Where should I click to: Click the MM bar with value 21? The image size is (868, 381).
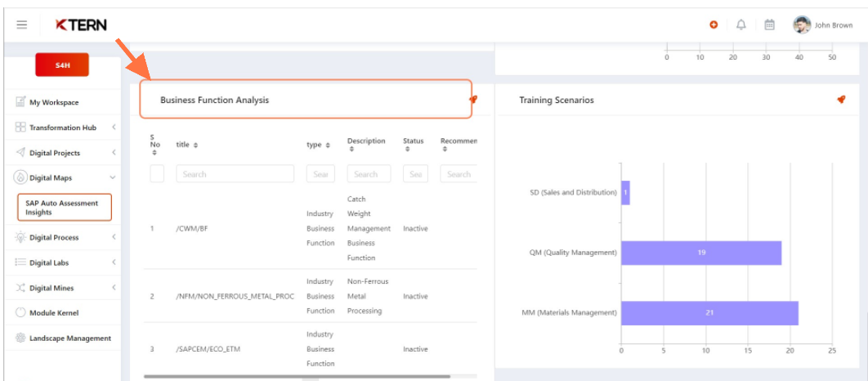click(709, 313)
